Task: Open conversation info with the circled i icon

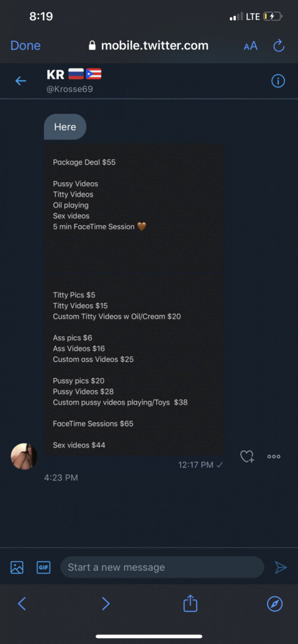Action: [278, 81]
